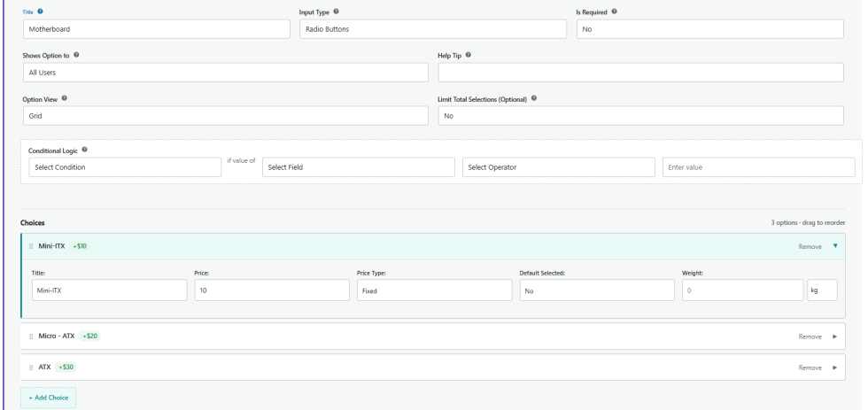868x410 pixels.
Task: Open the Default Selected dropdown
Action: click(x=597, y=290)
